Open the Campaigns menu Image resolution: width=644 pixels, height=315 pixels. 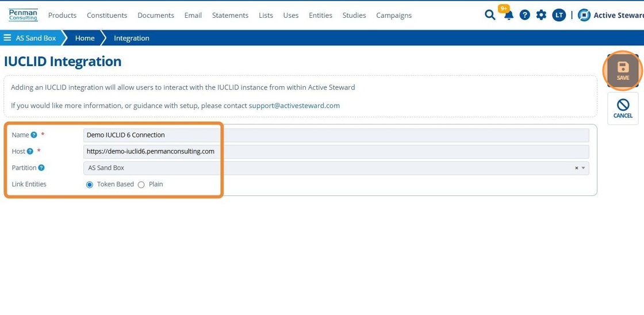(x=393, y=15)
